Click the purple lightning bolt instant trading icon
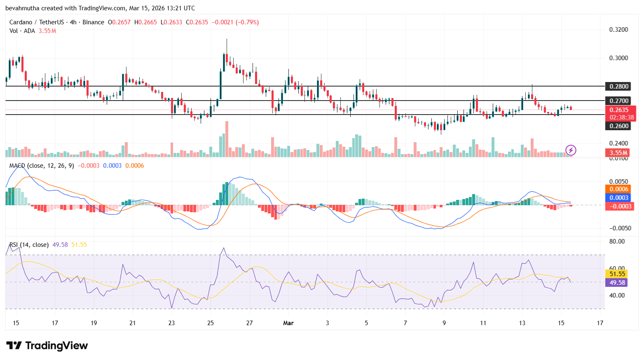 pos(571,150)
